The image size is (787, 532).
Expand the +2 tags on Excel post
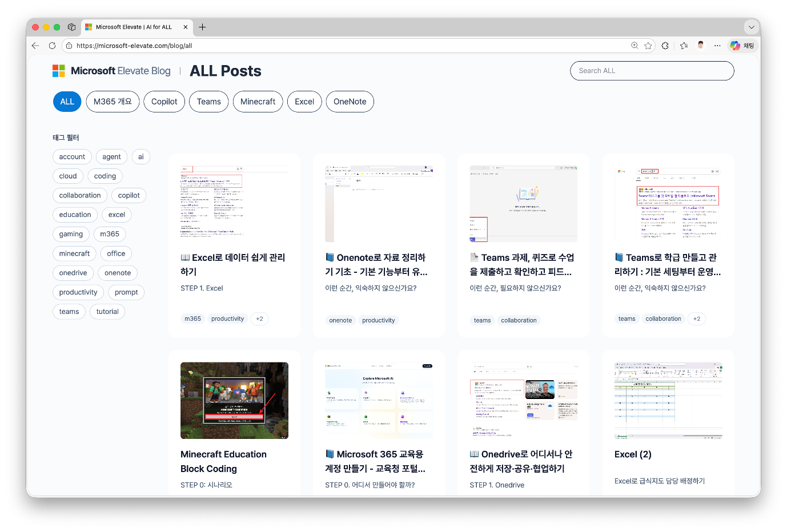pos(259,319)
